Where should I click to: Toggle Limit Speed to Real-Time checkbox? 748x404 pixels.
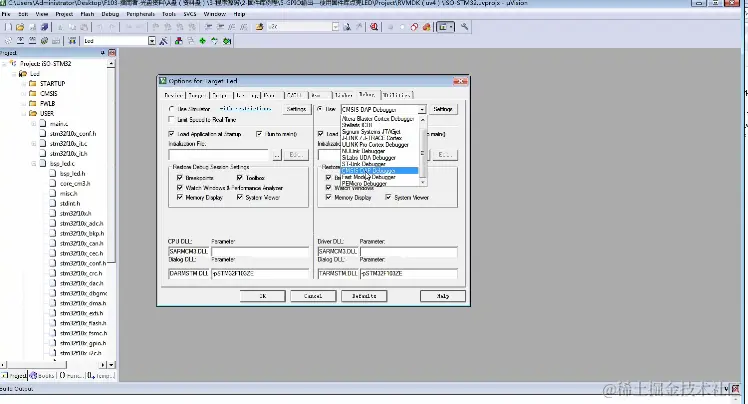coord(172,120)
